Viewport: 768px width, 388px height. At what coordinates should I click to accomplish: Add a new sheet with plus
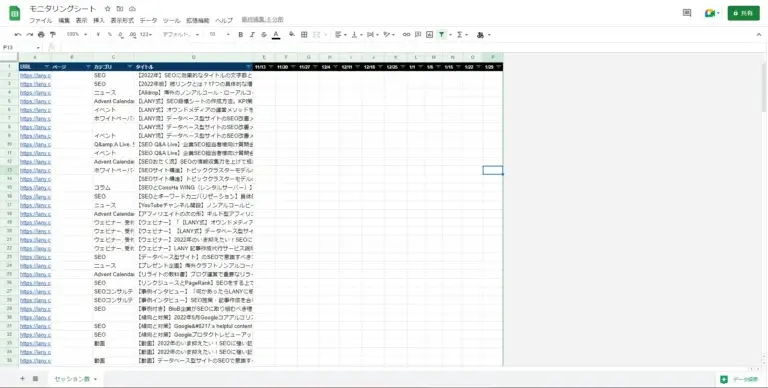22,379
